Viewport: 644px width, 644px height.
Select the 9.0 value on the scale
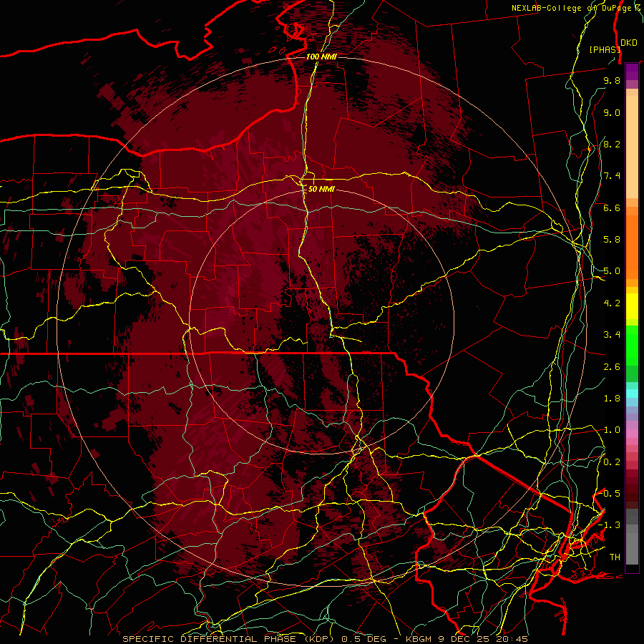(612, 112)
